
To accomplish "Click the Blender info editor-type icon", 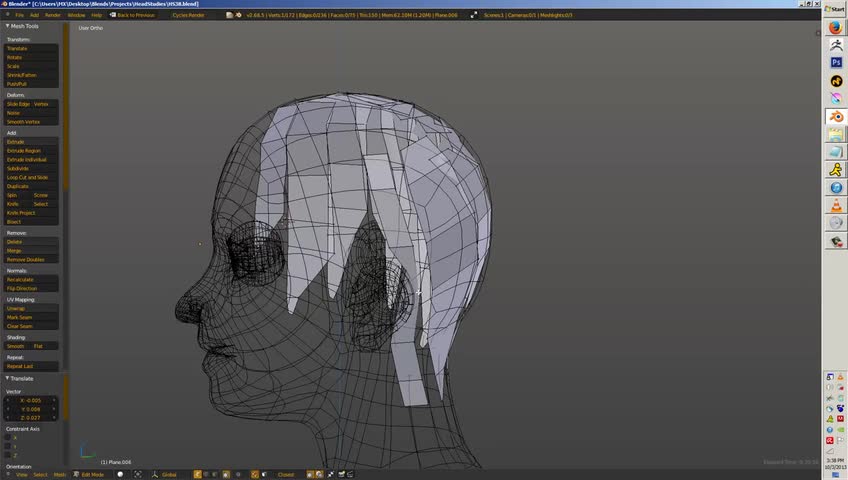I will click(6, 15).
